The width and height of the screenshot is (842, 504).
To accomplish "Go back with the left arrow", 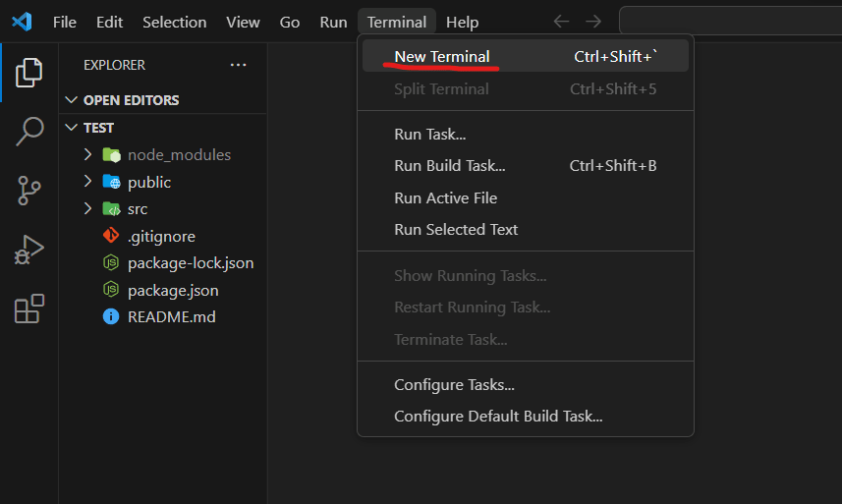I will pos(561,22).
